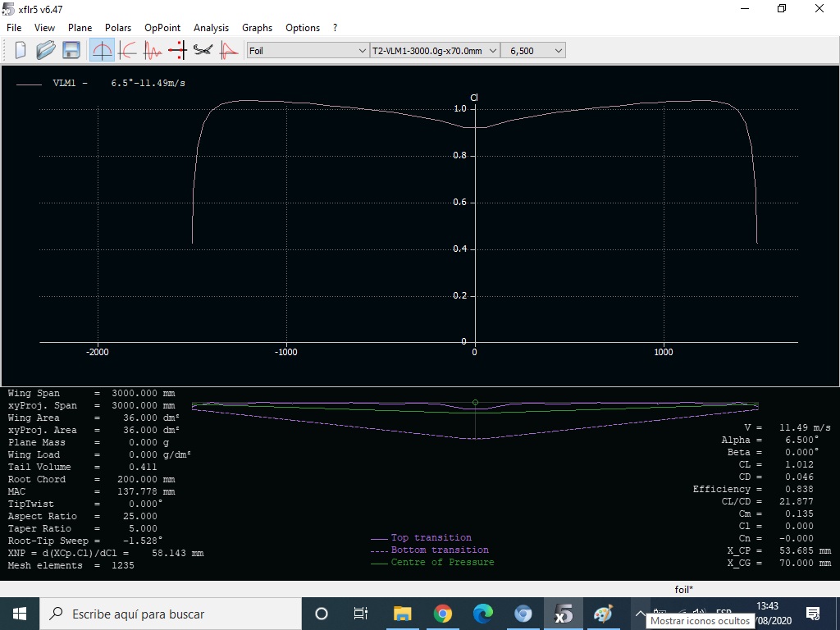Click the xflr5 taskbar icon

[564, 614]
